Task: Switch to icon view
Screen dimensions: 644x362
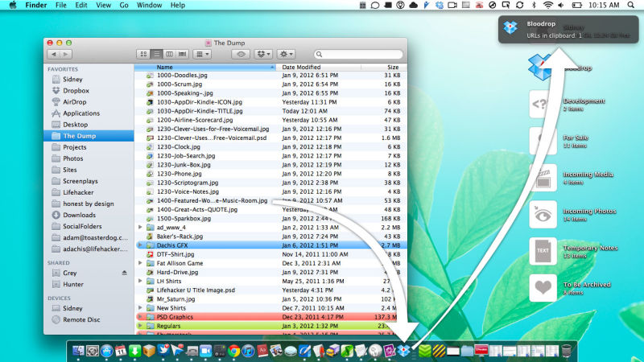Action: (x=143, y=54)
